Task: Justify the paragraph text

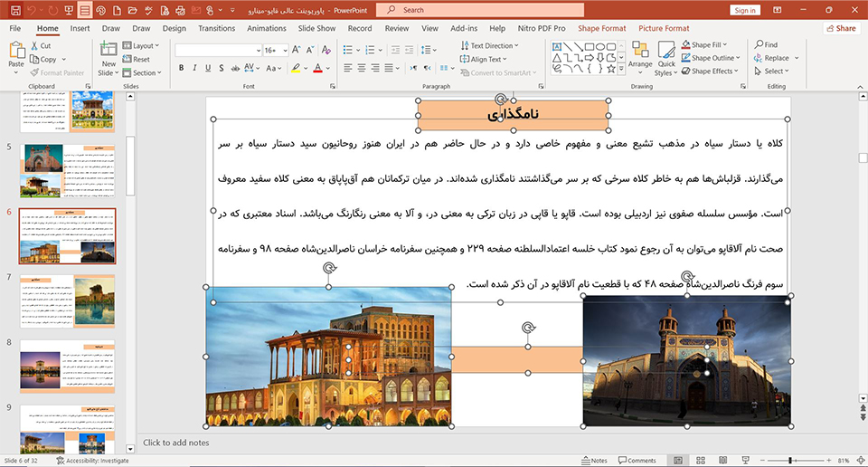Action: click(x=389, y=68)
